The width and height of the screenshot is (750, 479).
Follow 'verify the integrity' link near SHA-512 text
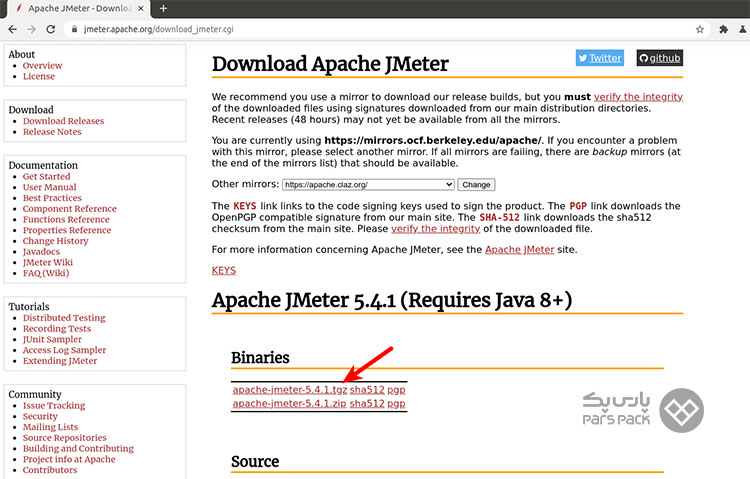[x=435, y=229]
